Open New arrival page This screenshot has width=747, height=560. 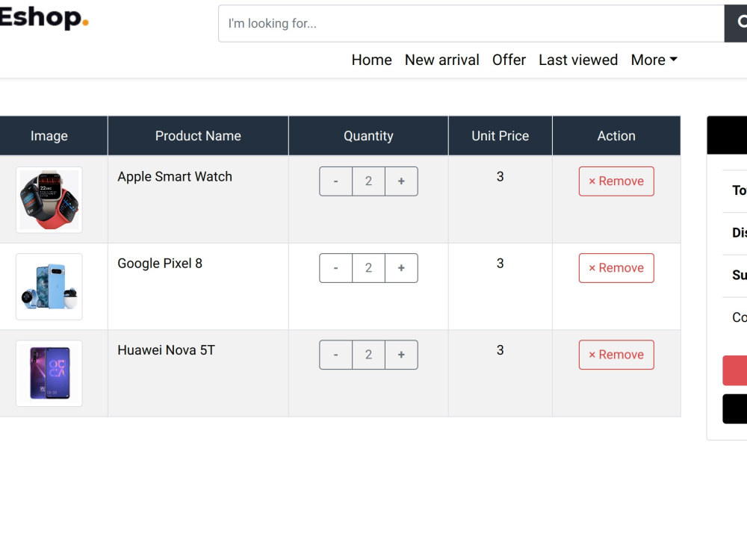click(x=442, y=60)
